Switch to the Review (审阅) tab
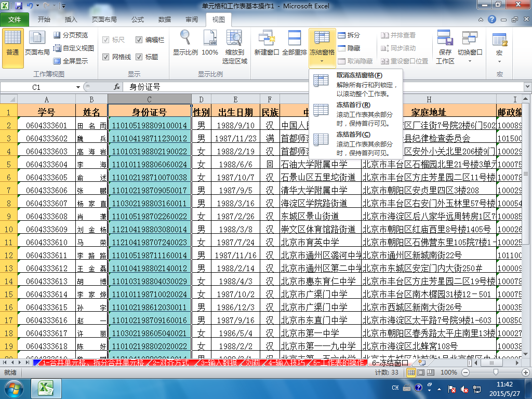The image size is (532, 399). click(192, 20)
